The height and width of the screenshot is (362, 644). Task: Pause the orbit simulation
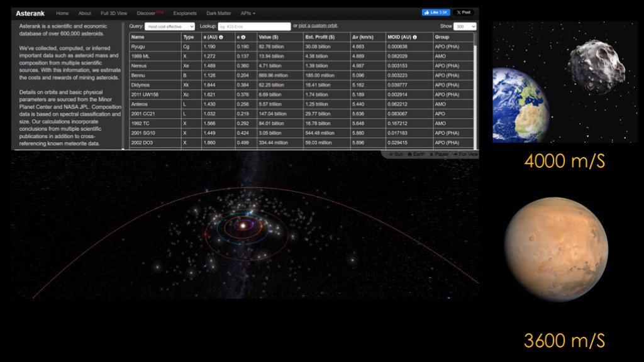click(439, 154)
